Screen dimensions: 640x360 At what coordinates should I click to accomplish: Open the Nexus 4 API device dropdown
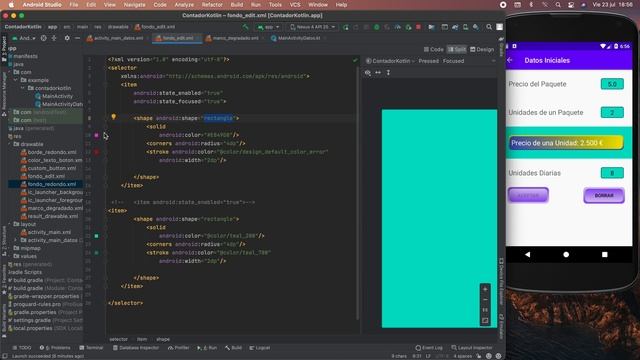pyautogui.click(x=313, y=27)
